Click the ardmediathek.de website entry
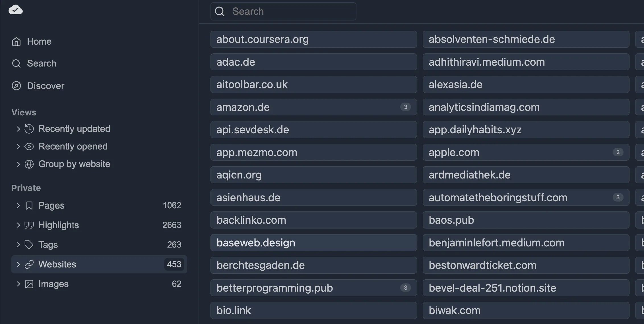 [x=526, y=175]
